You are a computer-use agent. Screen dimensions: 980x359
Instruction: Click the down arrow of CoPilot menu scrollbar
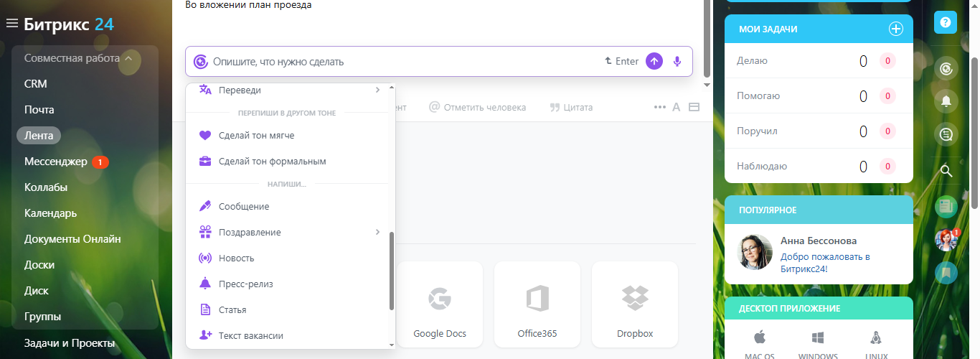(392, 345)
